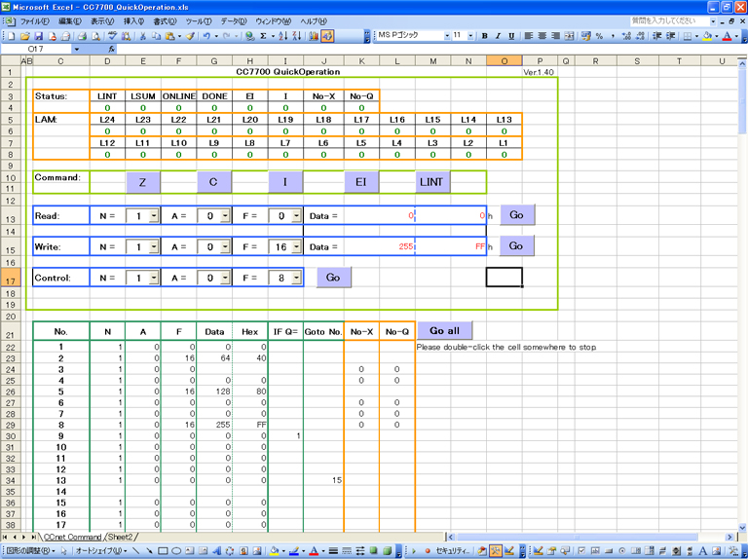Image resolution: width=748 pixels, height=560 pixels.
Task: Click the AutoSum sigma icon
Action: point(263,36)
